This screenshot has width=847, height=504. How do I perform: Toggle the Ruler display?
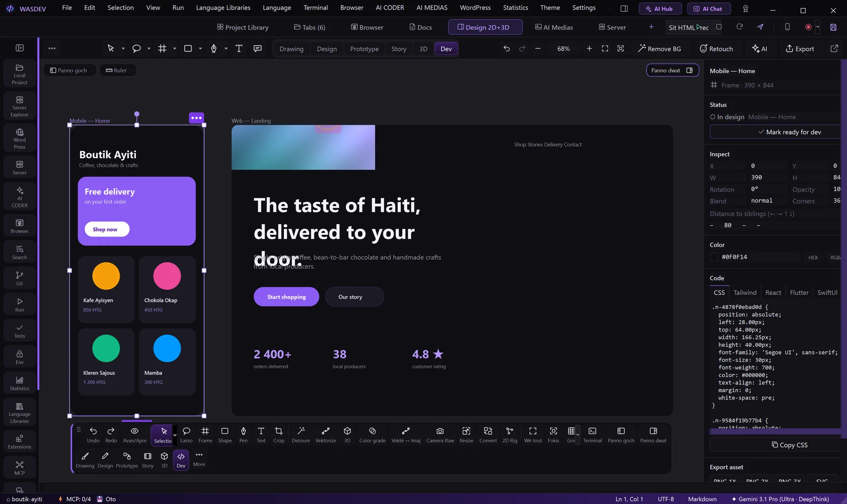click(116, 70)
